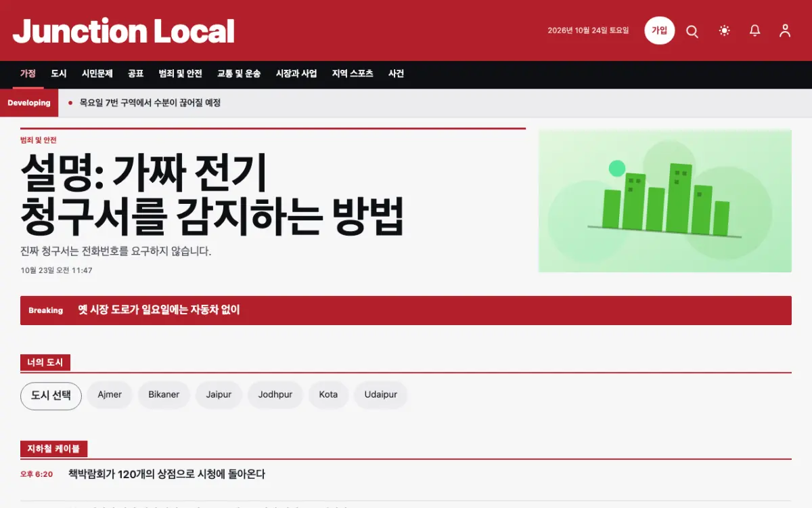This screenshot has height=508, width=812.
Task: Open the 범죄 및 안전 nav tab
Action: pyautogui.click(x=181, y=74)
